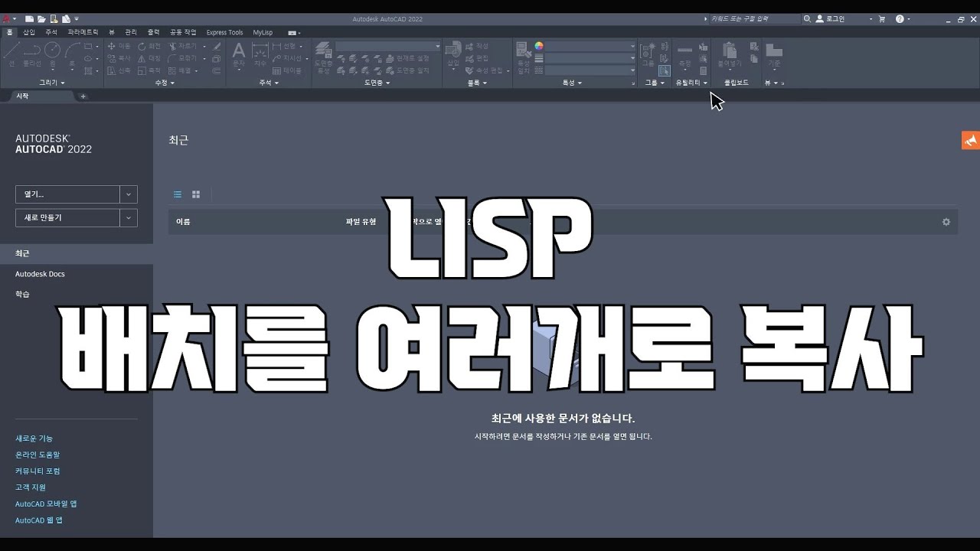This screenshot has height=551, width=980.
Task: Open Layer Properties (도면층 특성)
Action: 324,57
